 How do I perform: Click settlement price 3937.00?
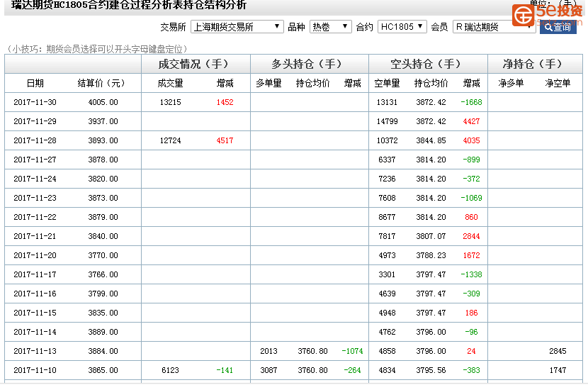pyautogui.click(x=103, y=121)
